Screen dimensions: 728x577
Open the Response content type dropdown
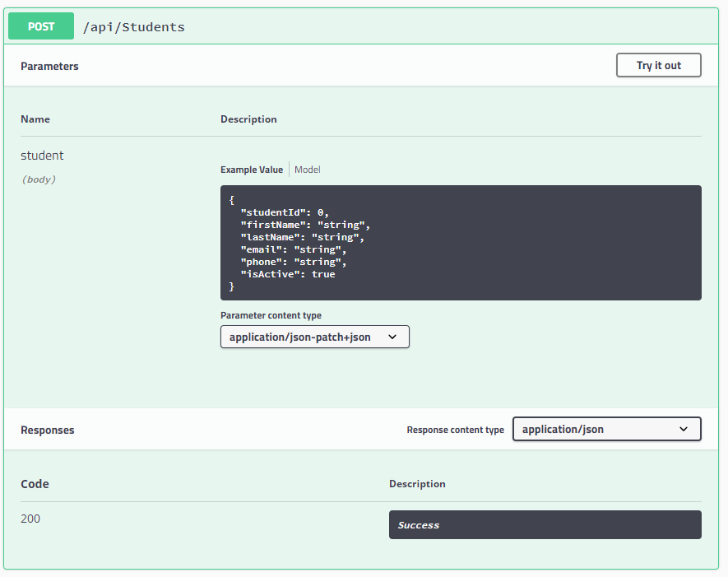(606, 429)
